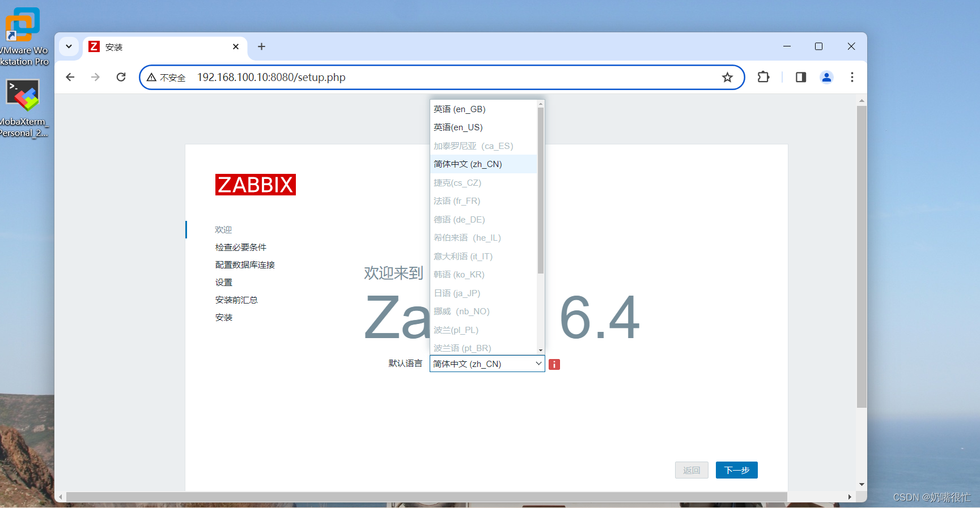This screenshot has height=508, width=980.
Task: Pick the 挪威 (nb_NO) language option
Action: 483,311
